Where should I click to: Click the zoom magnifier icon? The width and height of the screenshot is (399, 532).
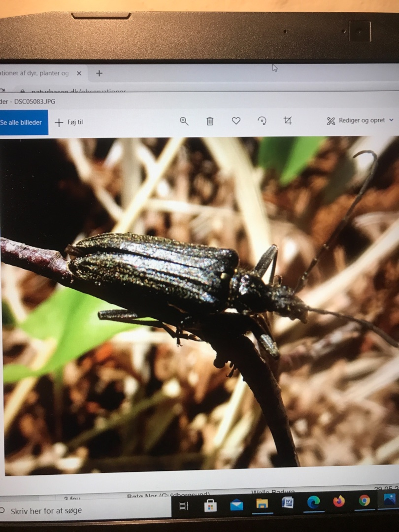coord(184,121)
